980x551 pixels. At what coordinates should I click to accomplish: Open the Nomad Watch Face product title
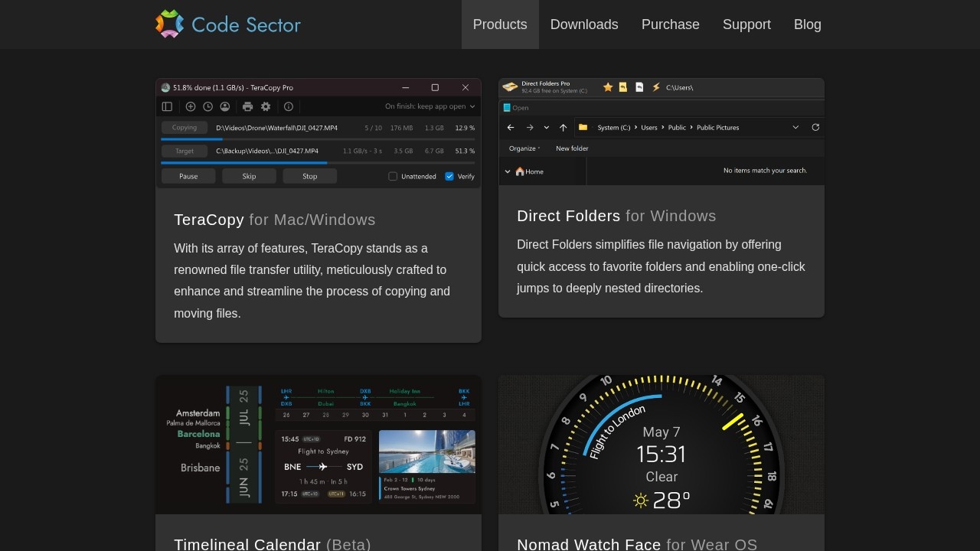pos(589,544)
